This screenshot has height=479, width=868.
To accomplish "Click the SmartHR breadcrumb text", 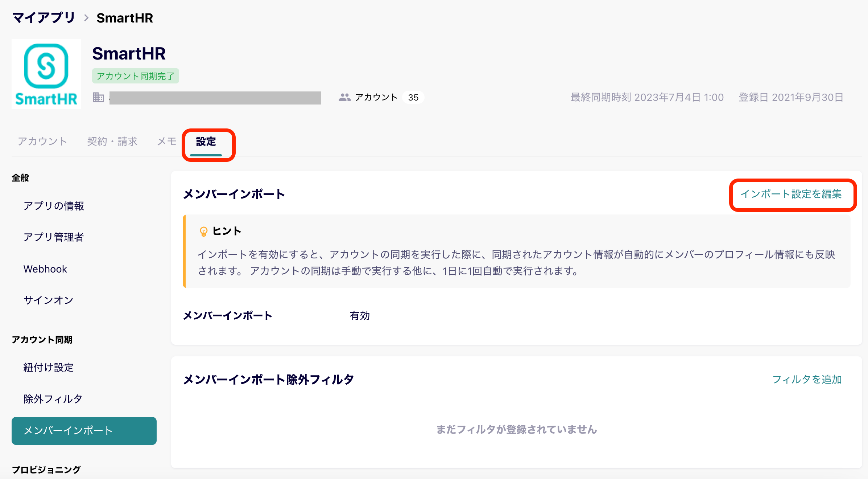I will (x=125, y=18).
